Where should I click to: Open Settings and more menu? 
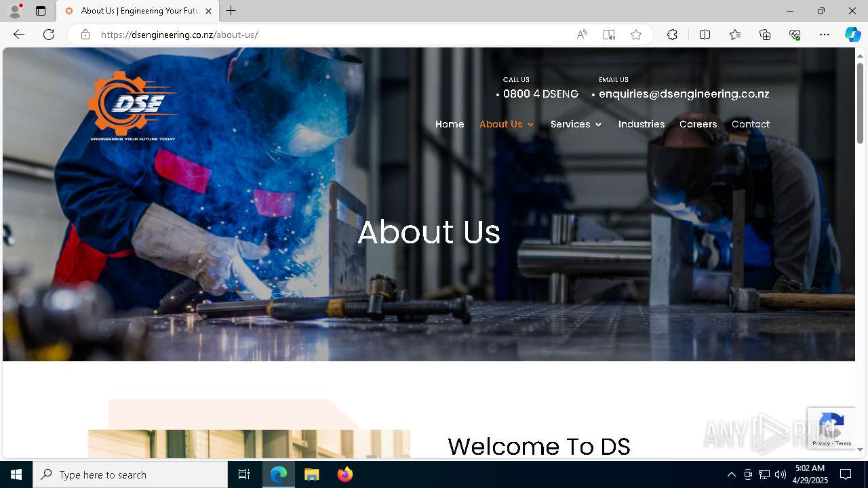pos(825,35)
